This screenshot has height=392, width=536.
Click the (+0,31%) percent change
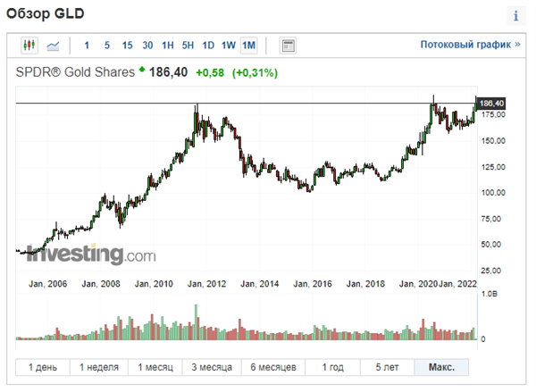[255, 72]
